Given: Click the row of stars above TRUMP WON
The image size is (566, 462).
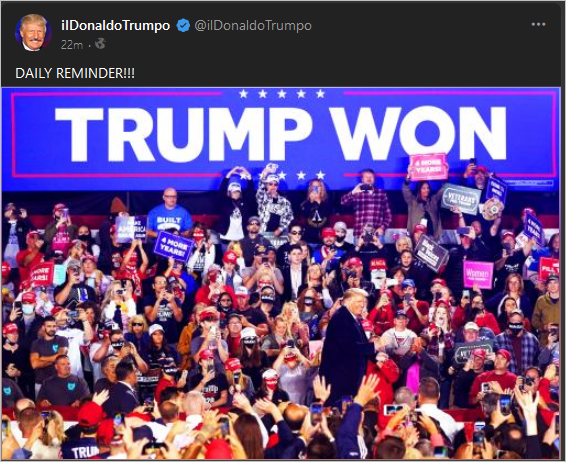Looking at the screenshot, I should [282, 94].
